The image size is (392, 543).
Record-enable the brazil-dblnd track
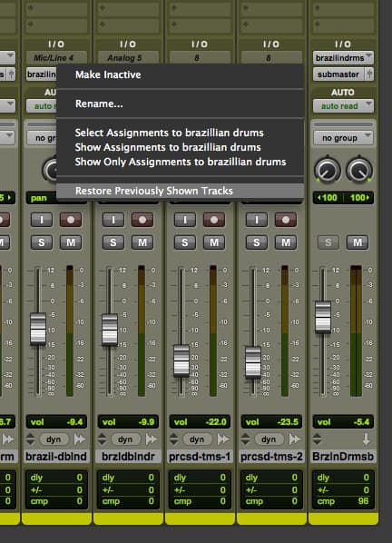pyautogui.click(x=71, y=220)
